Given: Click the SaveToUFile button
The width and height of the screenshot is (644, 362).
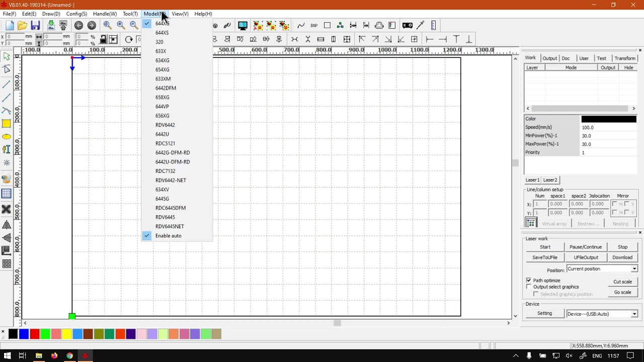Looking at the screenshot, I should tap(545, 257).
